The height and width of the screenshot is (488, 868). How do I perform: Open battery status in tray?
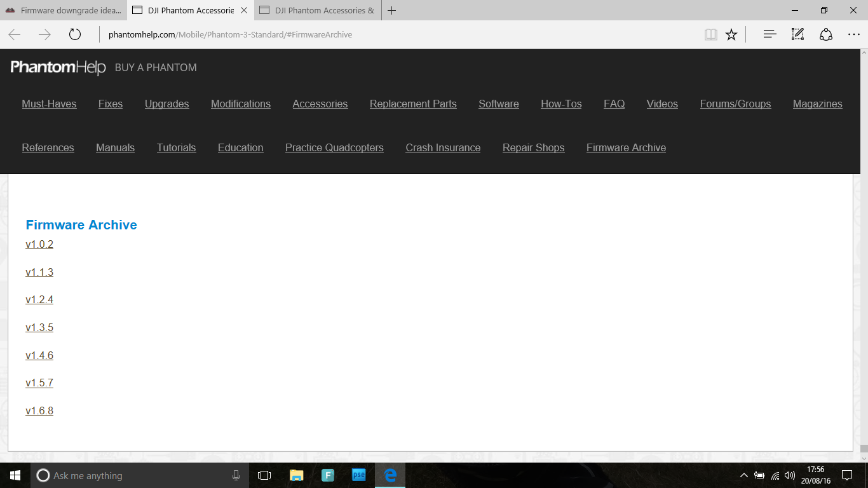pos(759,475)
